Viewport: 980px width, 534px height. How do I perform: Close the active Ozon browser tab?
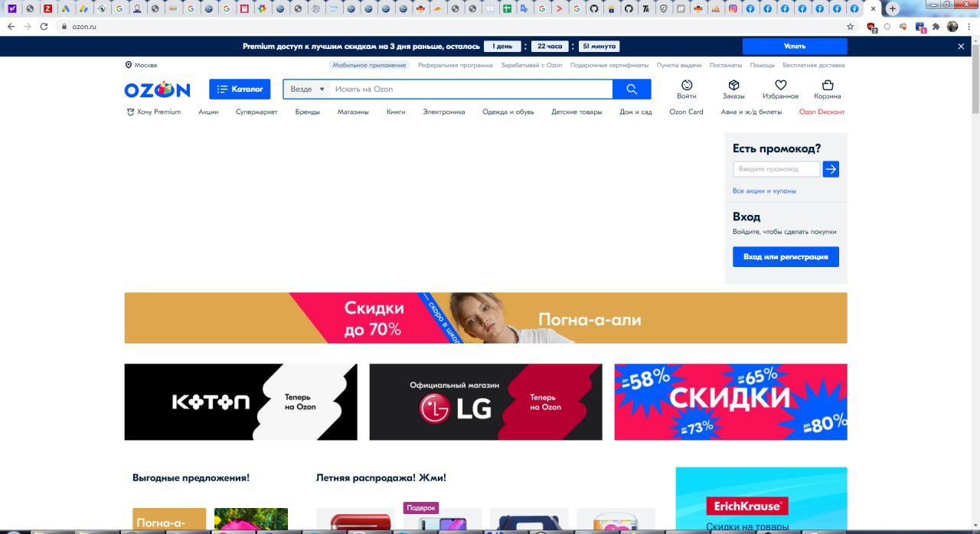point(873,9)
